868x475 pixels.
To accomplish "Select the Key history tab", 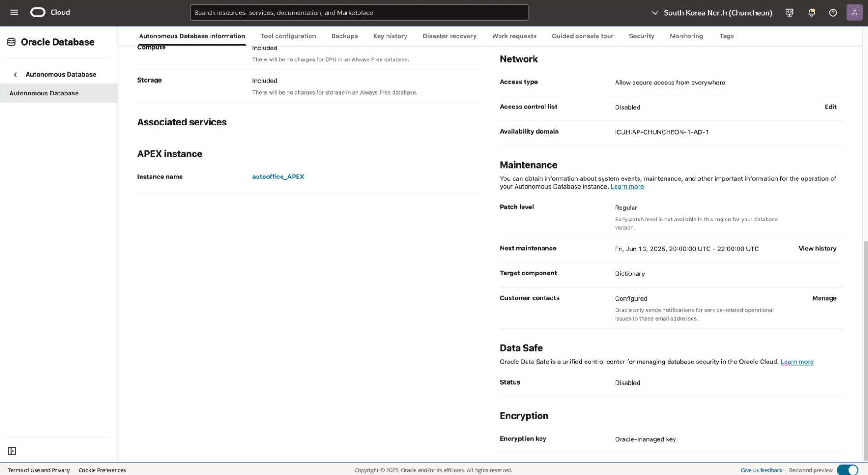I will tap(390, 36).
